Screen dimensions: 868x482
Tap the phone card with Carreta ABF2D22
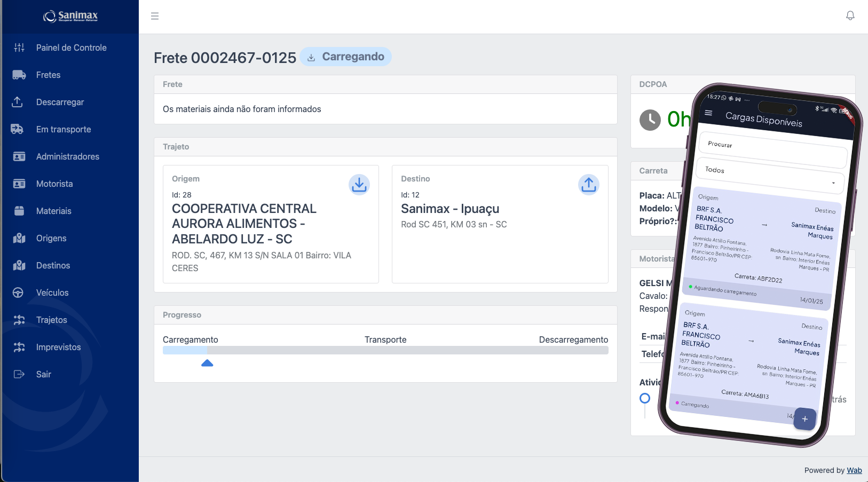[761, 247]
